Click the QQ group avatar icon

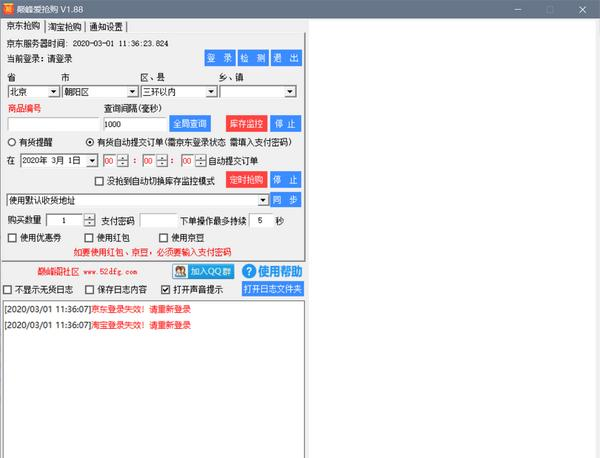(180, 271)
